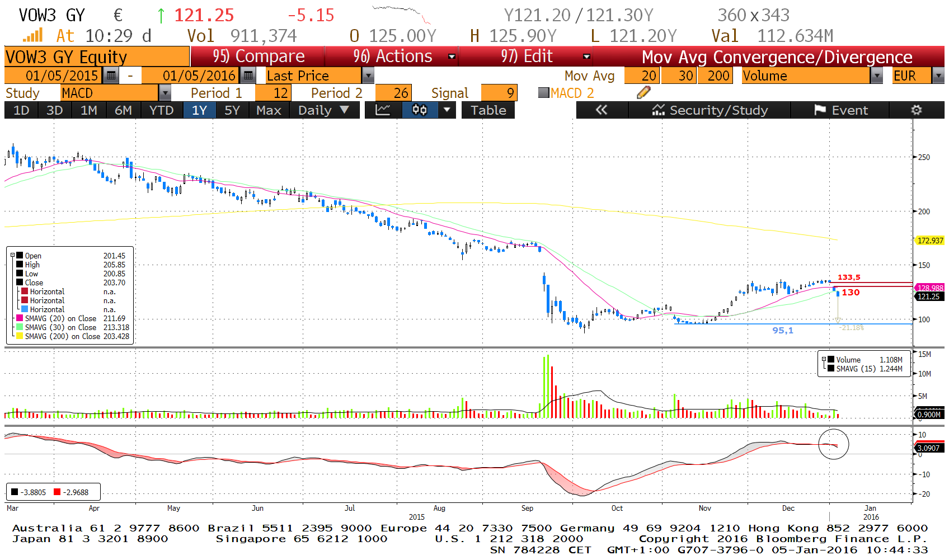The width and height of the screenshot is (949, 560).
Task: Switch to line chart type
Action: pyautogui.click(x=383, y=110)
